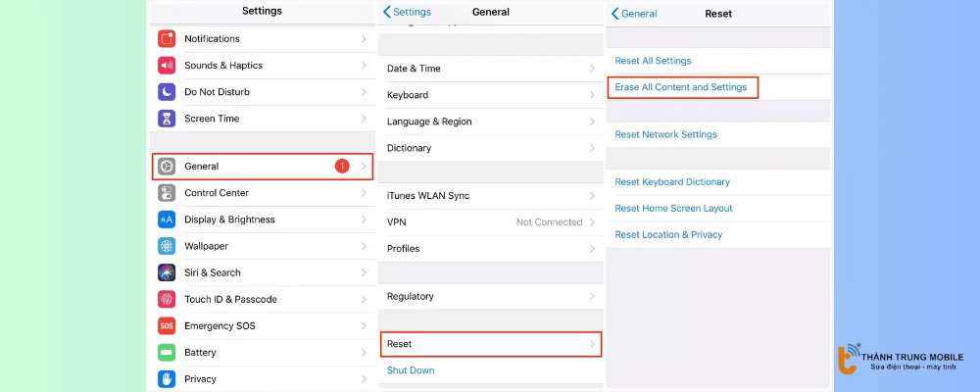Open Notifications row chevron
This screenshot has height=392, width=980.
(x=364, y=39)
